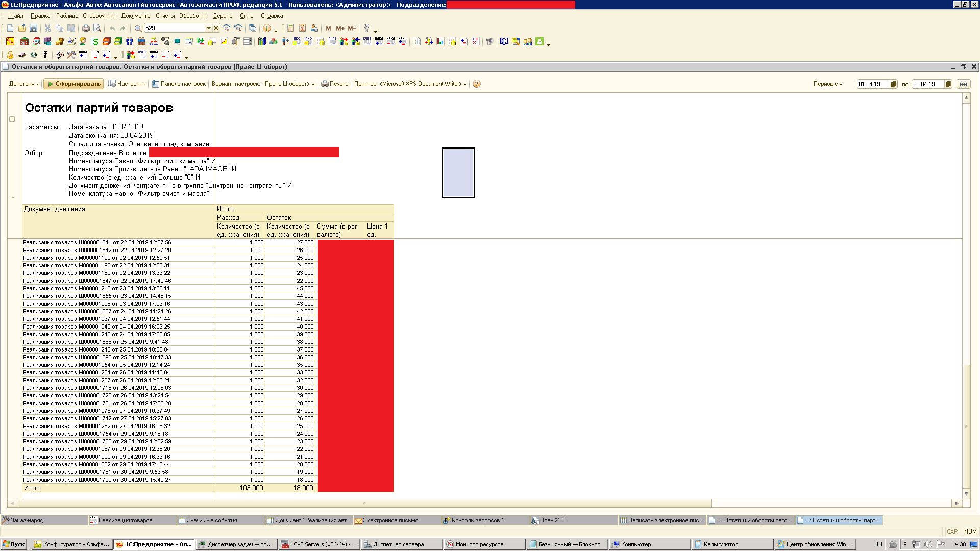Click the report vertical scrollbar thumb
The height and width of the screenshot is (551, 980).
pyautogui.click(x=966, y=426)
